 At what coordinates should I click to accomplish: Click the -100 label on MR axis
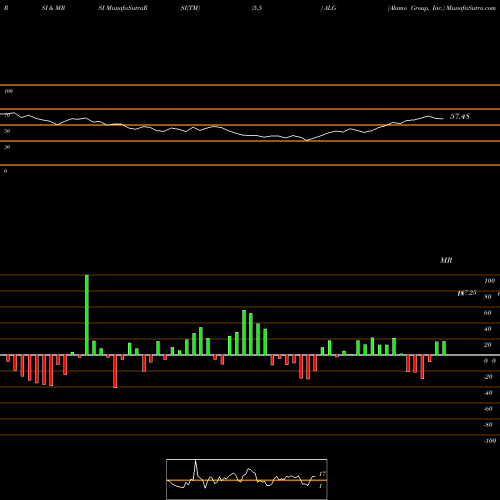(x=490, y=441)
